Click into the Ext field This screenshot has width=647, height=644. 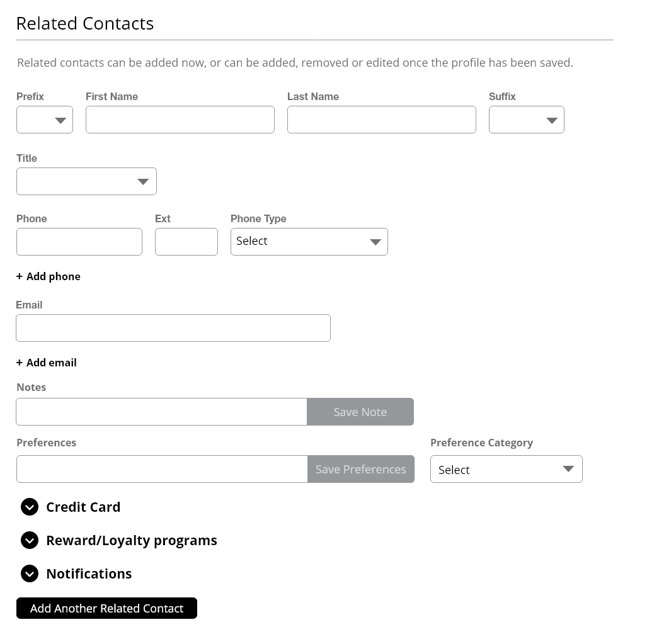pos(186,242)
